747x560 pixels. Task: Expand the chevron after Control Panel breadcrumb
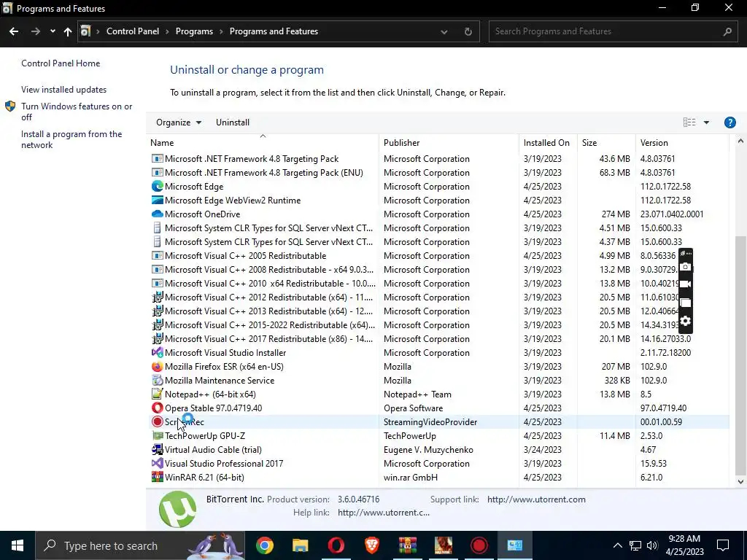[x=167, y=31]
